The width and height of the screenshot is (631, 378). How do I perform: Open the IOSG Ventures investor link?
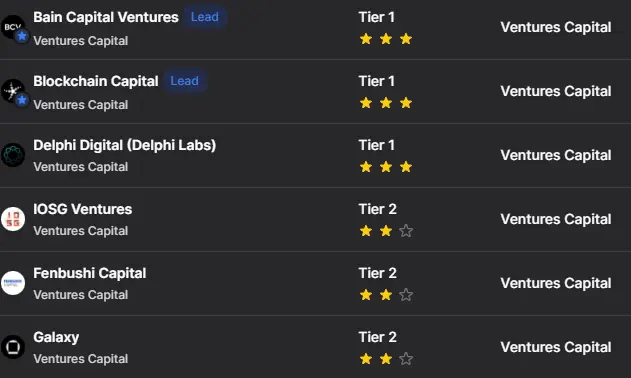coord(82,209)
